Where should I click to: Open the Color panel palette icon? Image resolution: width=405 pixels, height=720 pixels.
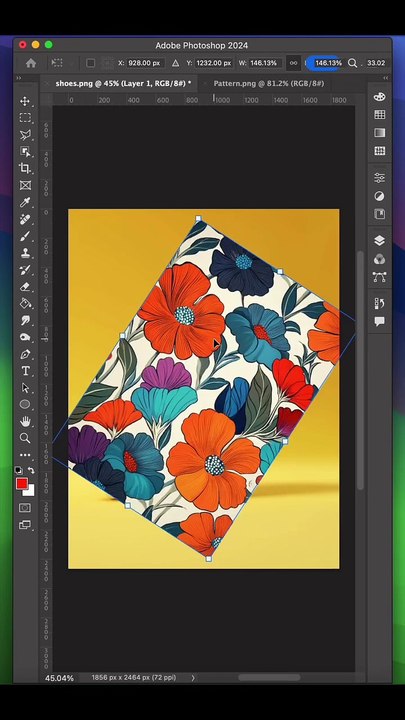(379, 97)
